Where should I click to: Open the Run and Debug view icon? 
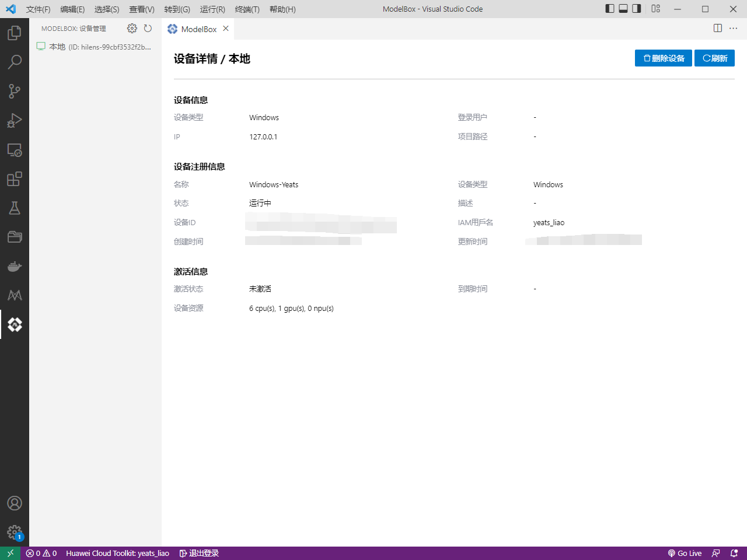click(15, 120)
